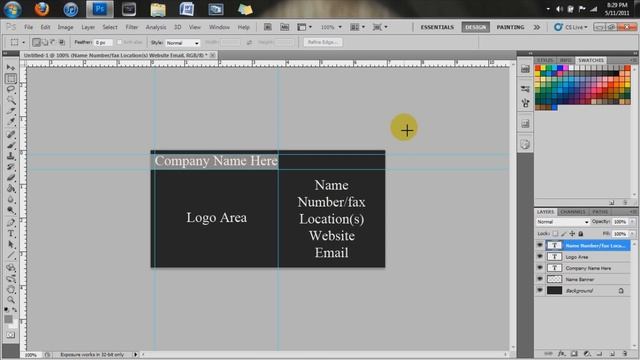Create new adjustment layer icon

(x=587, y=353)
